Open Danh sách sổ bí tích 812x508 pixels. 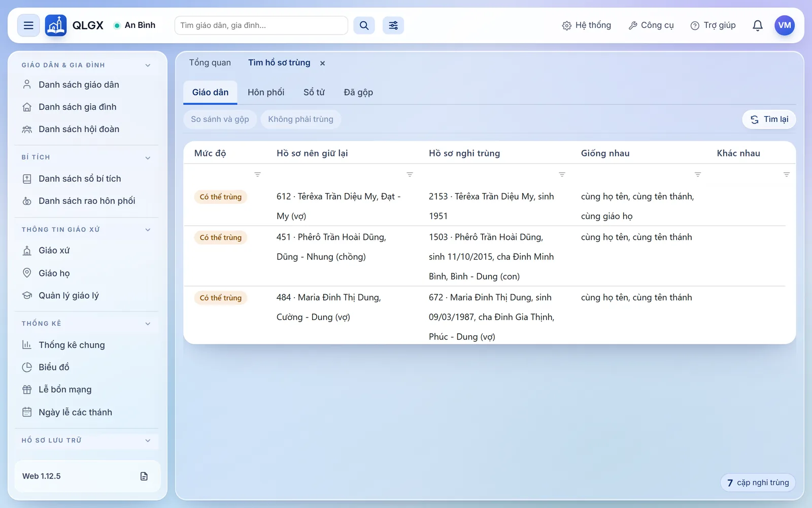coord(87,179)
